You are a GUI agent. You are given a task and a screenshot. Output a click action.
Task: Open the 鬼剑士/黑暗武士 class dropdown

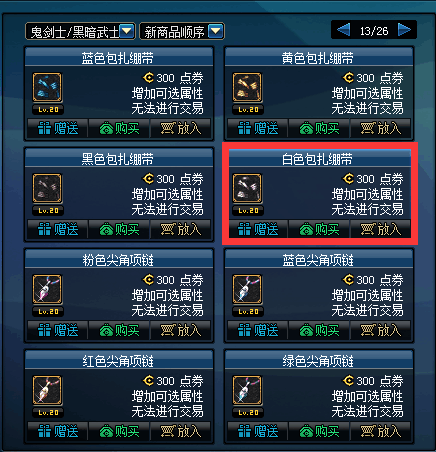pos(80,32)
